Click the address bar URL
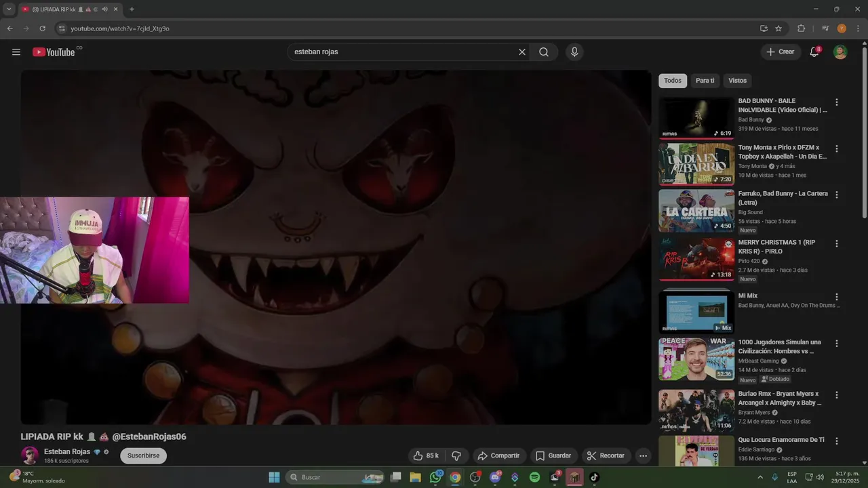The image size is (868, 488). click(x=120, y=28)
